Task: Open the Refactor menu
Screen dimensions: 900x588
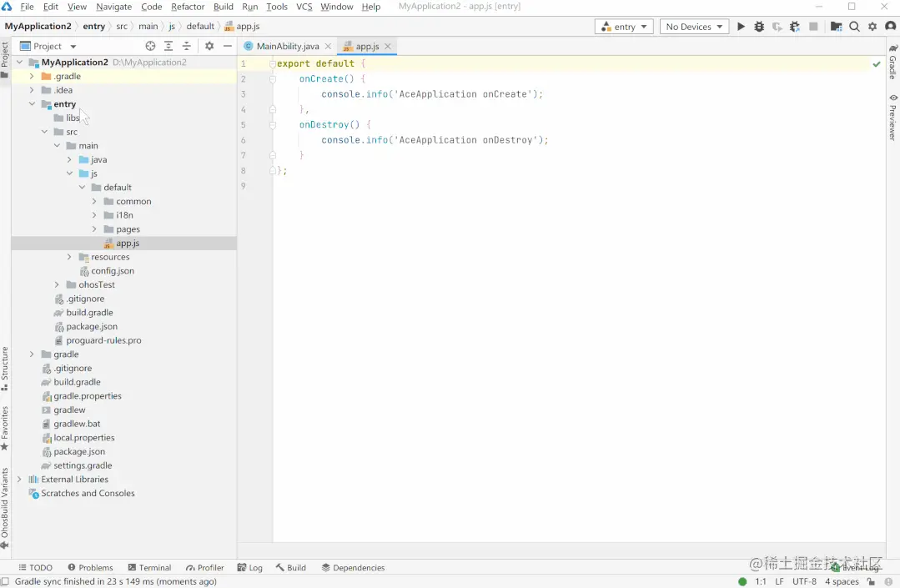Action: coord(188,7)
